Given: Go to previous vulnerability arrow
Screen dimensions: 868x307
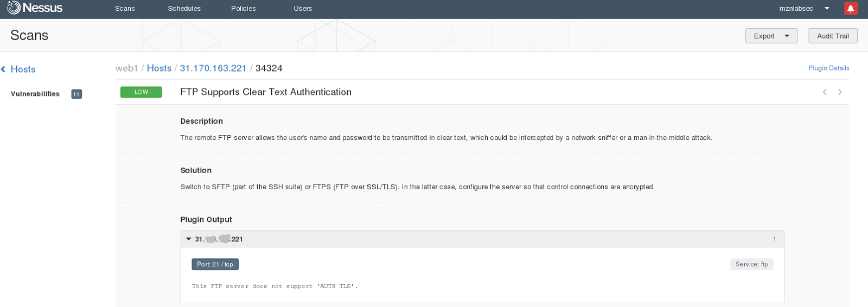Looking at the screenshot, I should [825, 92].
